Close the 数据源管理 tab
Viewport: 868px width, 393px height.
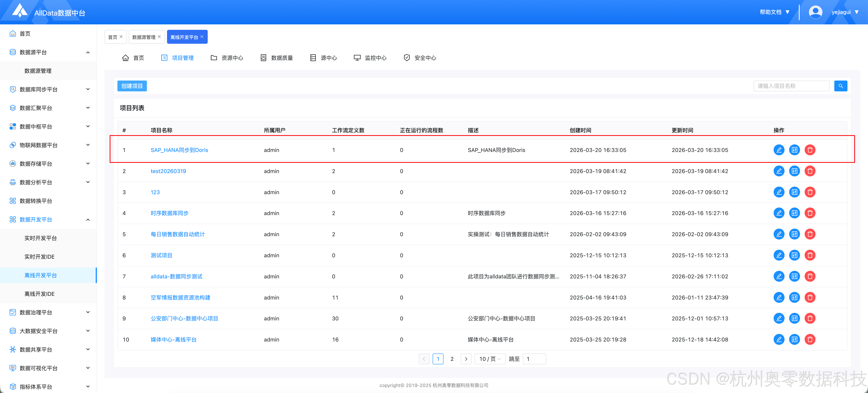point(159,37)
